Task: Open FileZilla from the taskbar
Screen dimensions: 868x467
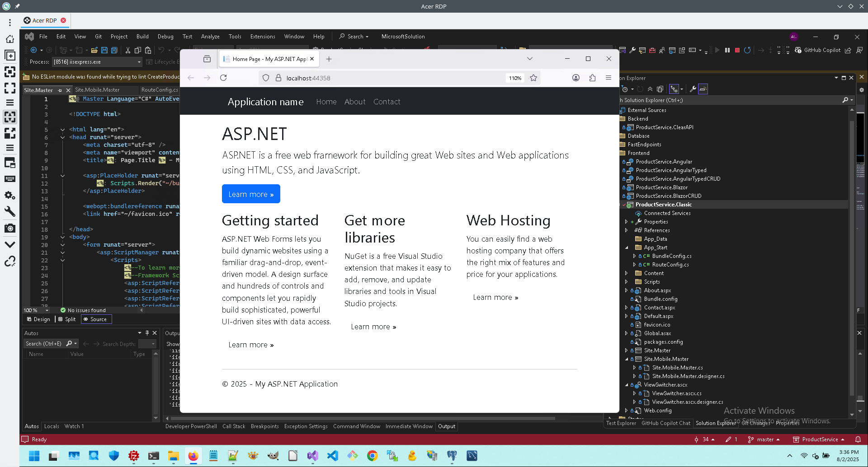Action: [x=134, y=456]
